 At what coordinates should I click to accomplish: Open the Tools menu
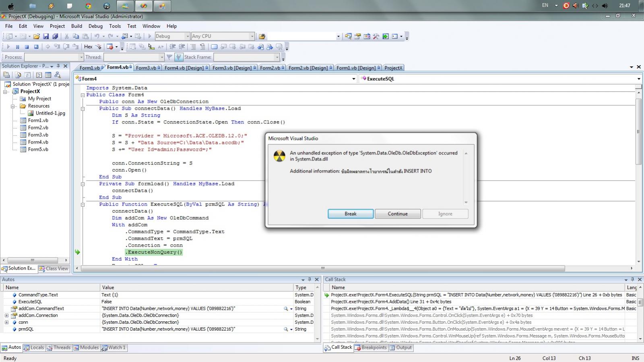coord(115,26)
